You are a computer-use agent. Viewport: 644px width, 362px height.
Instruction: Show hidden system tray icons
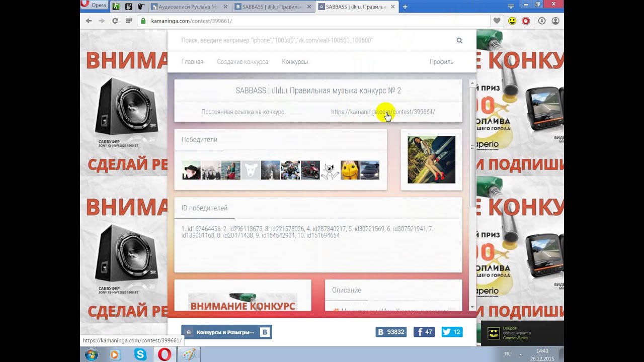(520, 354)
